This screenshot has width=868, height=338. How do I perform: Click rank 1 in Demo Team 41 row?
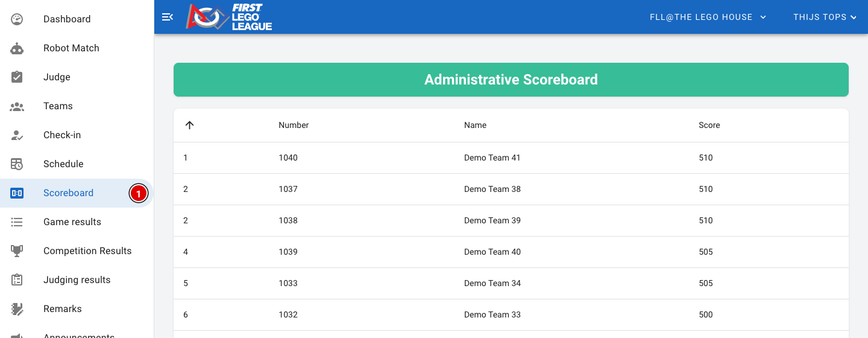pos(186,158)
